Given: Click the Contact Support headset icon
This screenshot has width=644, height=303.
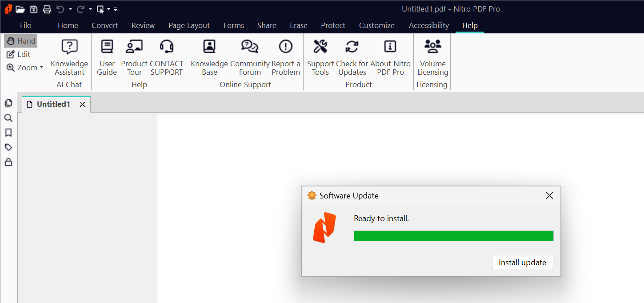Looking at the screenshot, I should [x=167, y=47].
